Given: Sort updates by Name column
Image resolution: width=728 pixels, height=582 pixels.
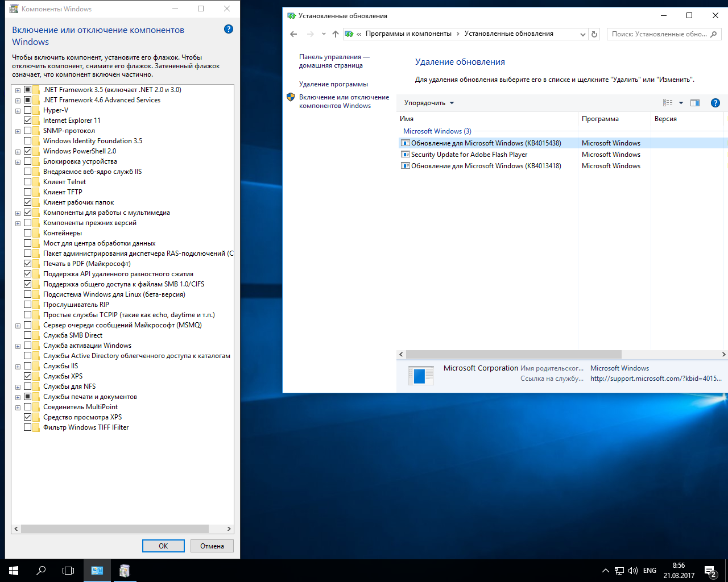Looking at the screenshot, I should [487, 119].
